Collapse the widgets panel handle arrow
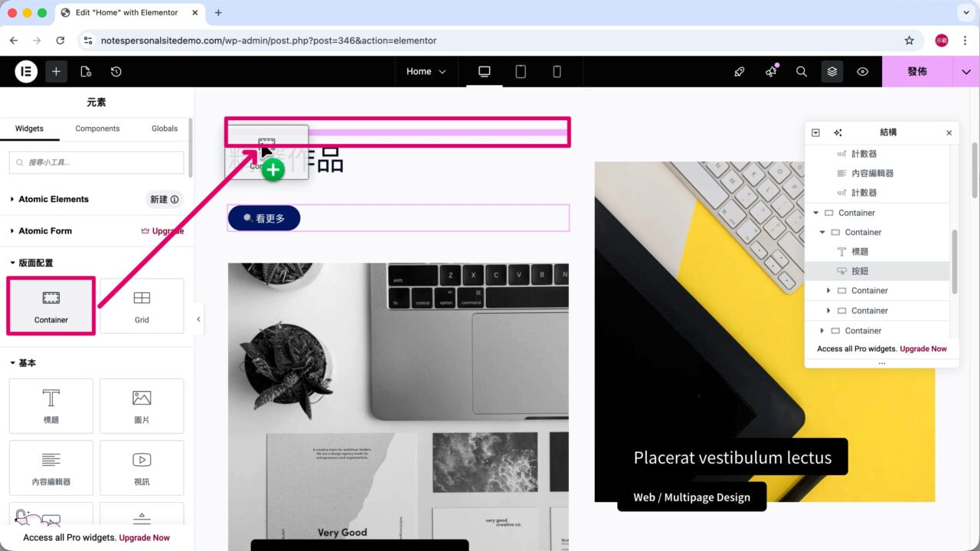Viewport: 980px width, 551px height. (x=198, y=319)
